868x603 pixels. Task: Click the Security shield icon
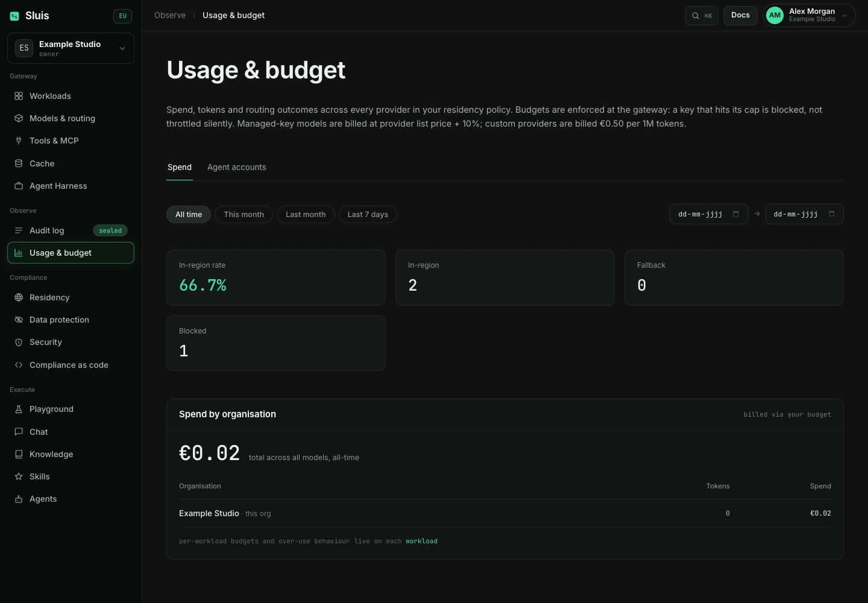point(19,342)
